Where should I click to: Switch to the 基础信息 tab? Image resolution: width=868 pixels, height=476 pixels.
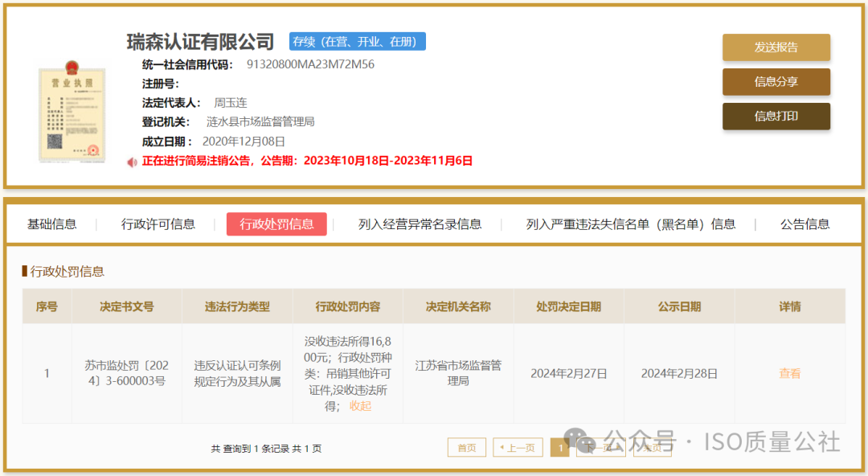53,224
